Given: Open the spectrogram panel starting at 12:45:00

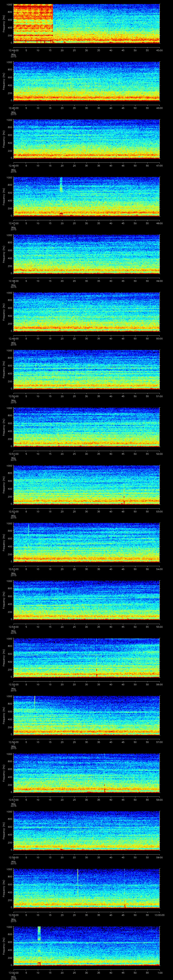Looking at the screenshot, I should pyautogui.click(x=86, y=81).
